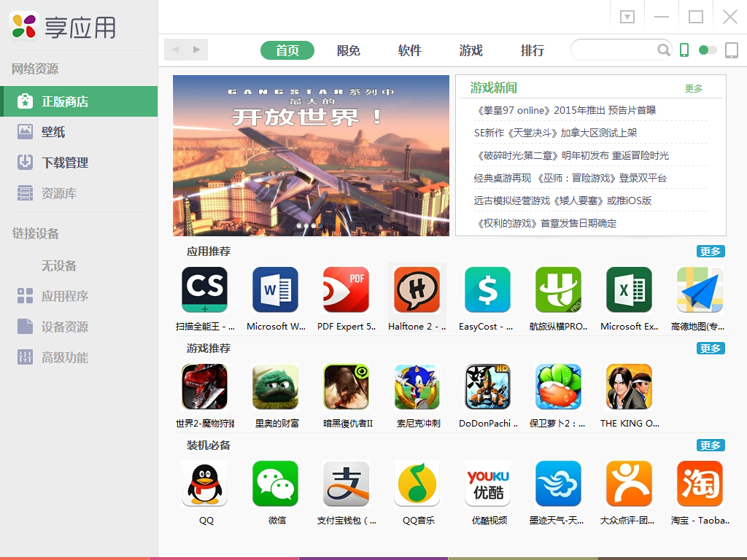The width and height of the screenshot is (747, 560).
Task: Open the 暗黑復仇者II game icon
Action: click(x=346, y=386)
